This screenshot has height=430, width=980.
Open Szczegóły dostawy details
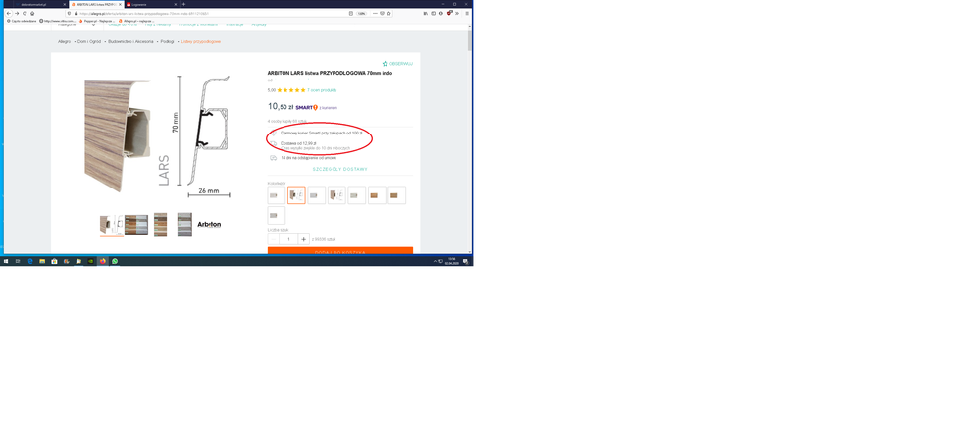pyautogui.click(x=340, y=169)
